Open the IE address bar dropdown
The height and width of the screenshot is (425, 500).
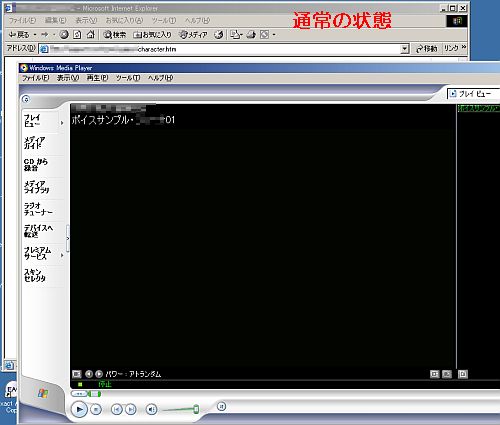coord(405,49)
